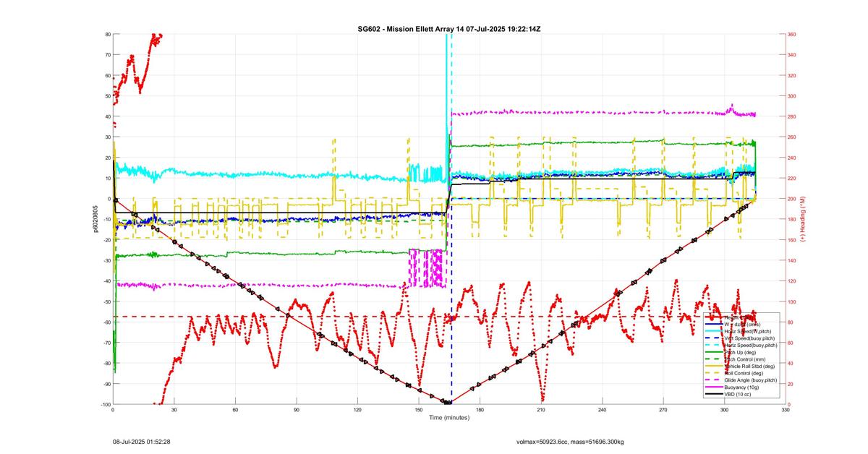
Task: Click legend entry 'Pitch Up (deg)'
Action: [x=740, y=352]
